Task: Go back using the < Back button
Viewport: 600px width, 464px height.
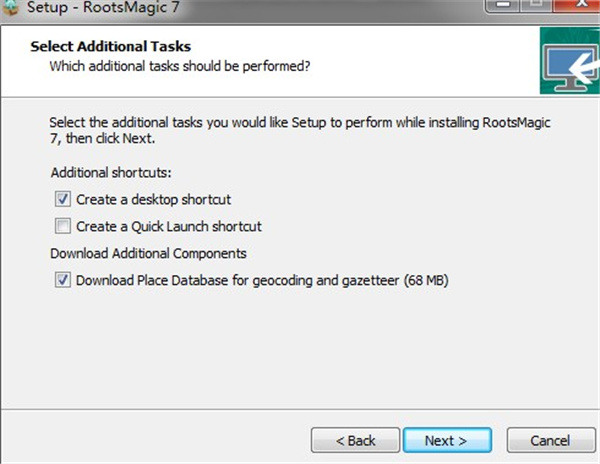Action: point(355,440)
